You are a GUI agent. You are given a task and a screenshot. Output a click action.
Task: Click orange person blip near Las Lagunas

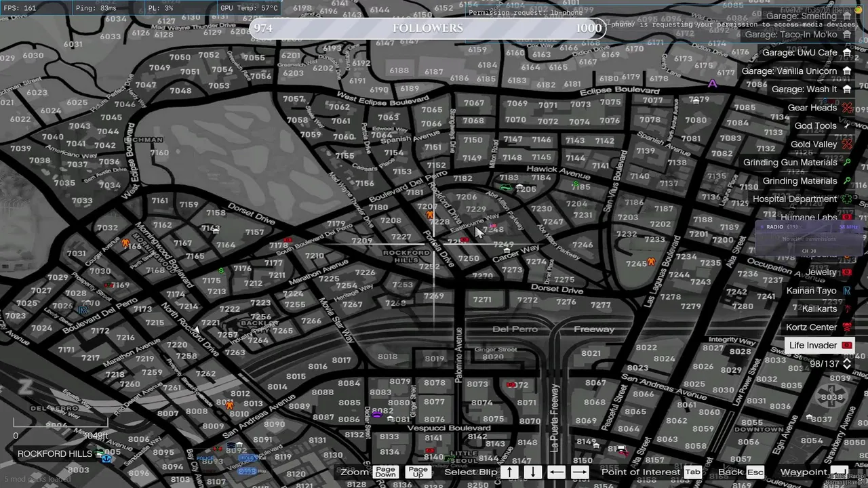point(652,261)
